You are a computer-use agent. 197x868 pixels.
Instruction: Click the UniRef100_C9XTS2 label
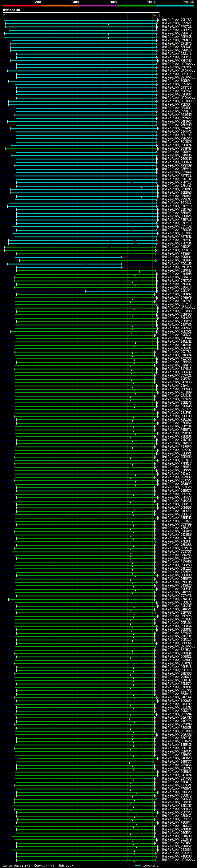pos(177,351)
